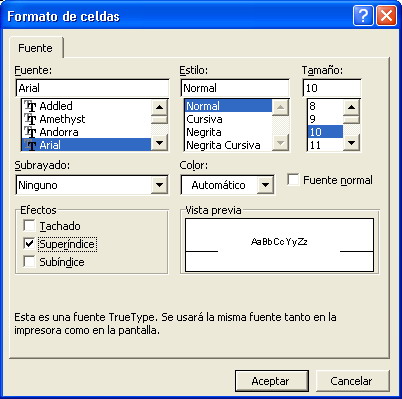Select the Addled TrueType font entry
Screen dimensions: 402x399
click(86, 106)
